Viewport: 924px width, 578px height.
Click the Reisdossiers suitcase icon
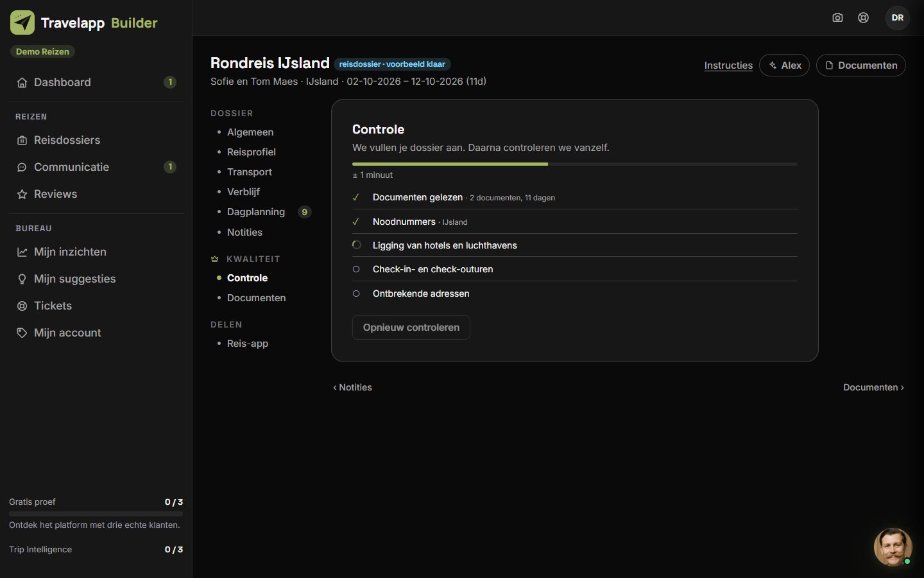tap(22, 140)
